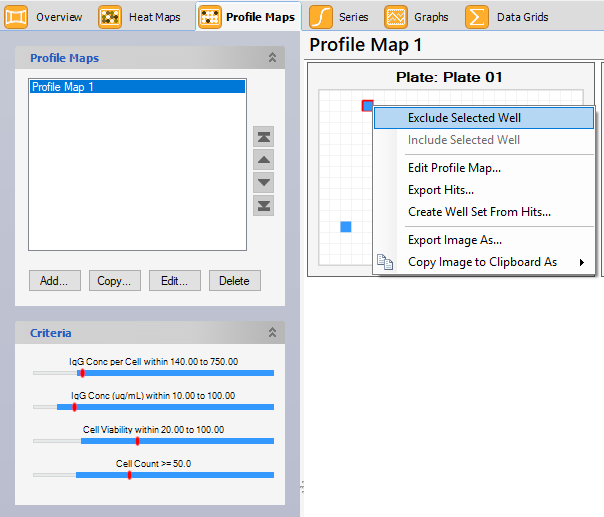This screenshot has width=604, height=517.
Task: Click the Heat Maps tab icon
Action: coord(110,17)
